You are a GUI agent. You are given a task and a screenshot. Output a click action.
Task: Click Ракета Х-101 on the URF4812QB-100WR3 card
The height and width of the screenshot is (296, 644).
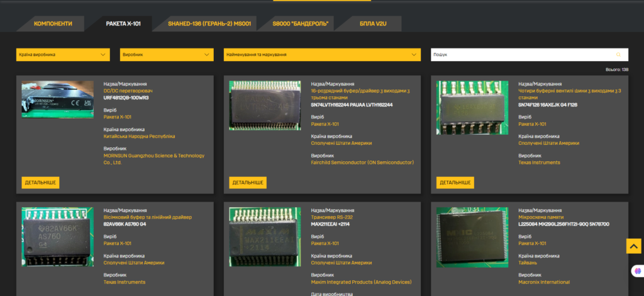pyautogui.click(x=118, y=117)
